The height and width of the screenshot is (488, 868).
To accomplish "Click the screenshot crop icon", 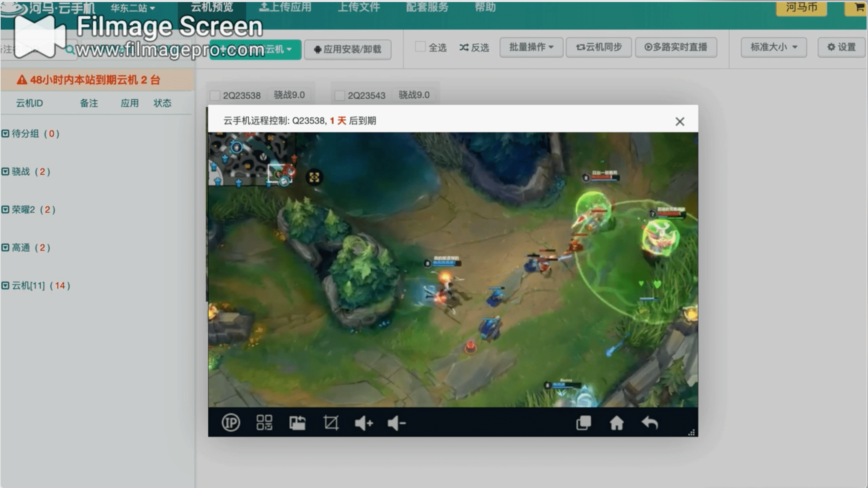I will click(x=331, y=423).
